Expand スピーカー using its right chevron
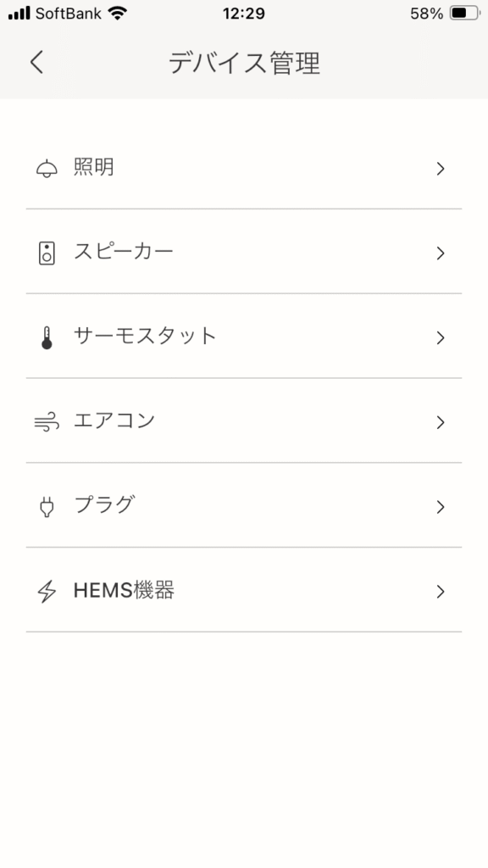 (x=441, y=253)
